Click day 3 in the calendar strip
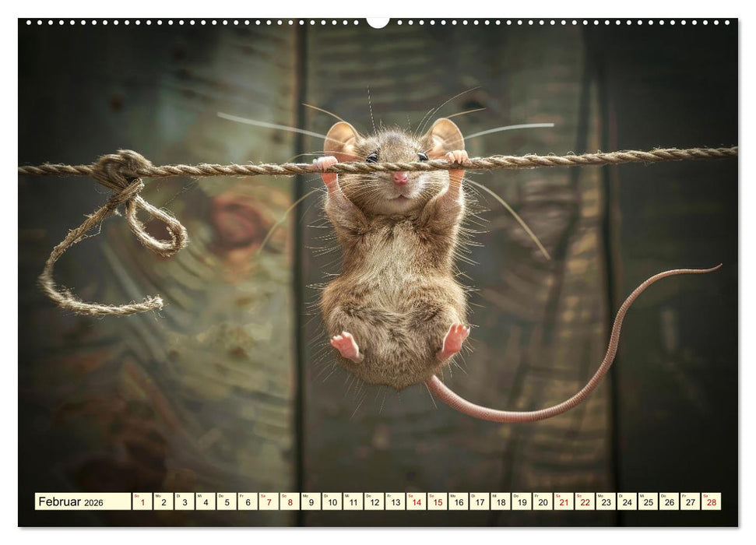This screenshot has height=545, width=756. click(x=185, y=501)
